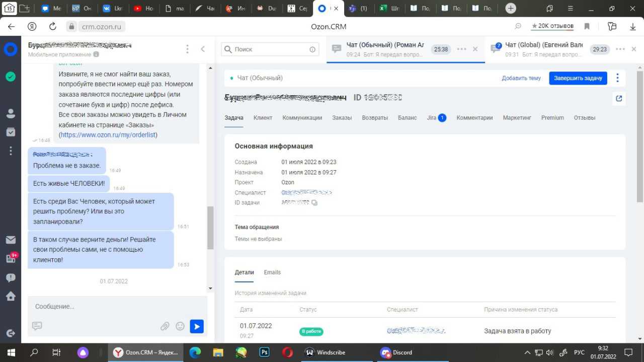The width and height of the screenshot is (644, 362).
Task: Select the Возвраты tab
Action: (375, 118)
